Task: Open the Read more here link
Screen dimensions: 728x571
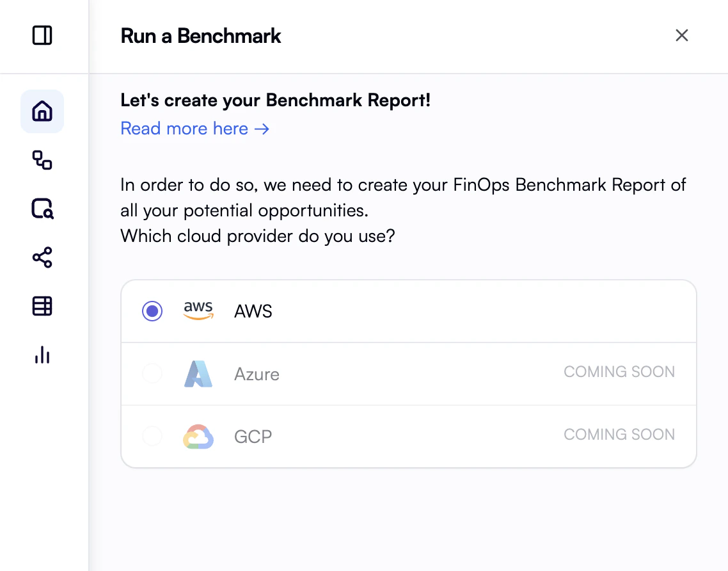Action: coord(184,129)
